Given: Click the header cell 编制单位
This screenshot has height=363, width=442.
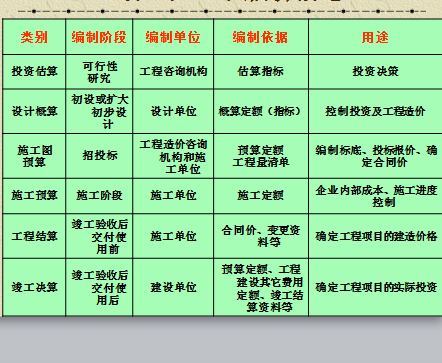Looking at the screenshot, I should (173, 37).
